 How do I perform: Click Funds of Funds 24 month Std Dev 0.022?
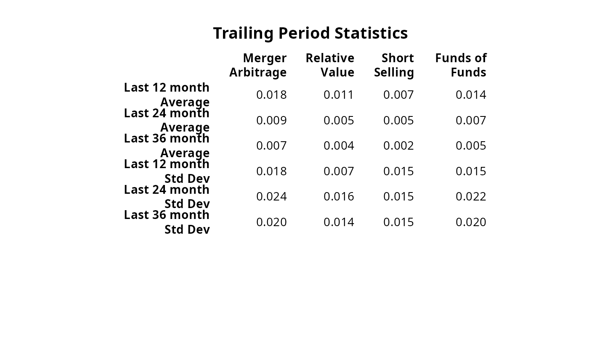(x=471, y=197)
